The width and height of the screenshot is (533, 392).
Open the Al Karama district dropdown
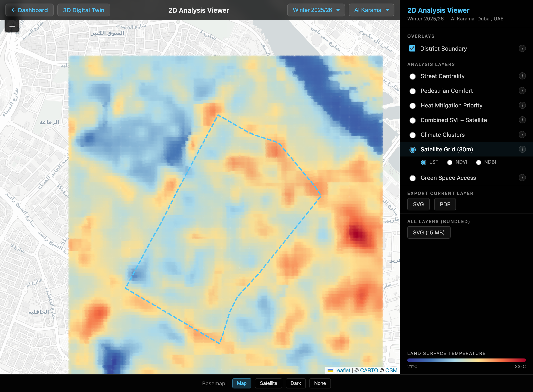click(371, 10)
